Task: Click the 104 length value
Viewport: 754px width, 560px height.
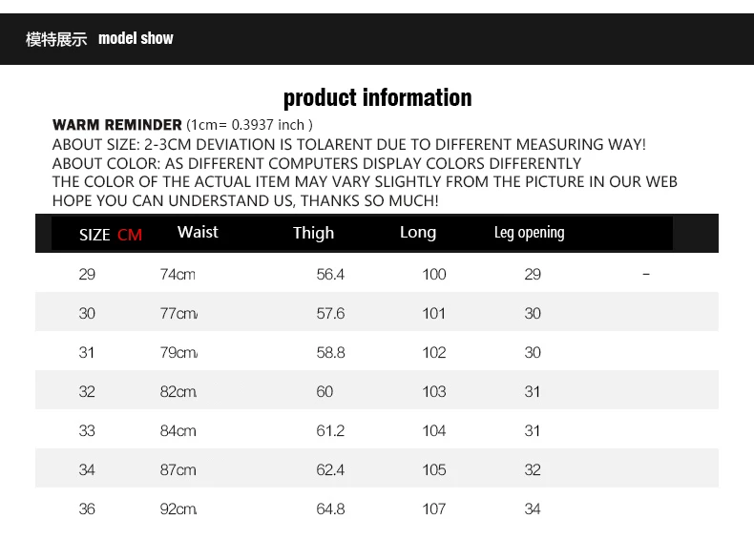Action: (433, 430)
